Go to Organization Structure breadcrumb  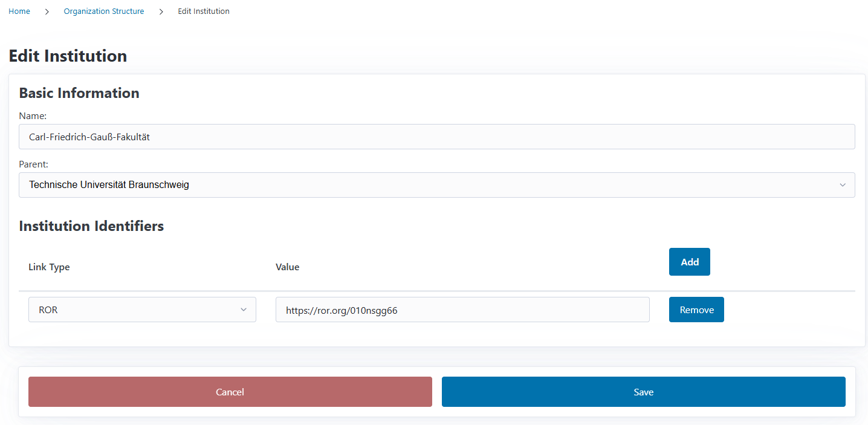pos(104,11)
